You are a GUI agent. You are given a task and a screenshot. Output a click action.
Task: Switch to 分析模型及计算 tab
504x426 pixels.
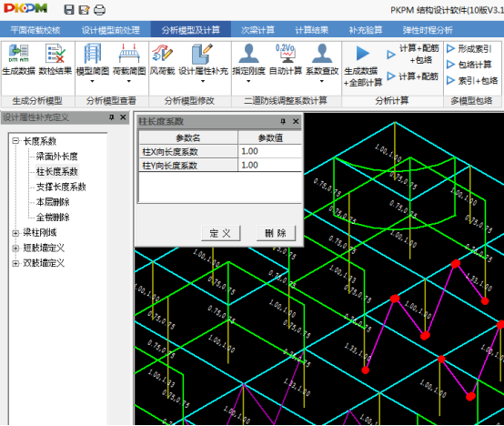[191, 30]
